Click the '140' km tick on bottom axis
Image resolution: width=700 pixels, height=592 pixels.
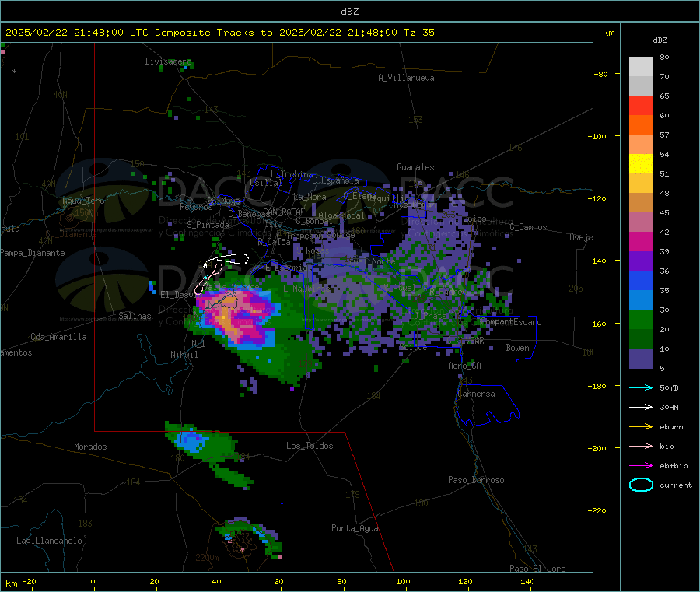click(x=527, y=581)
